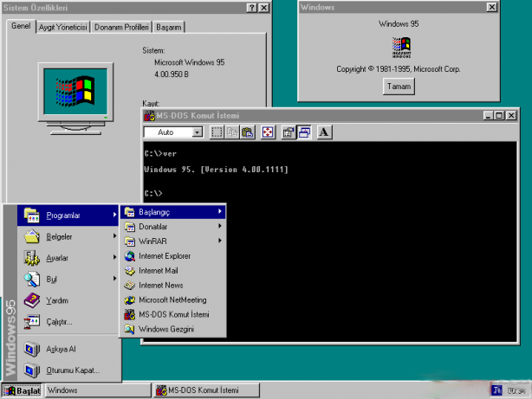Click the monitor image in Sistem Özellikleri
532x399 pixels.
(x=75, y=99)
